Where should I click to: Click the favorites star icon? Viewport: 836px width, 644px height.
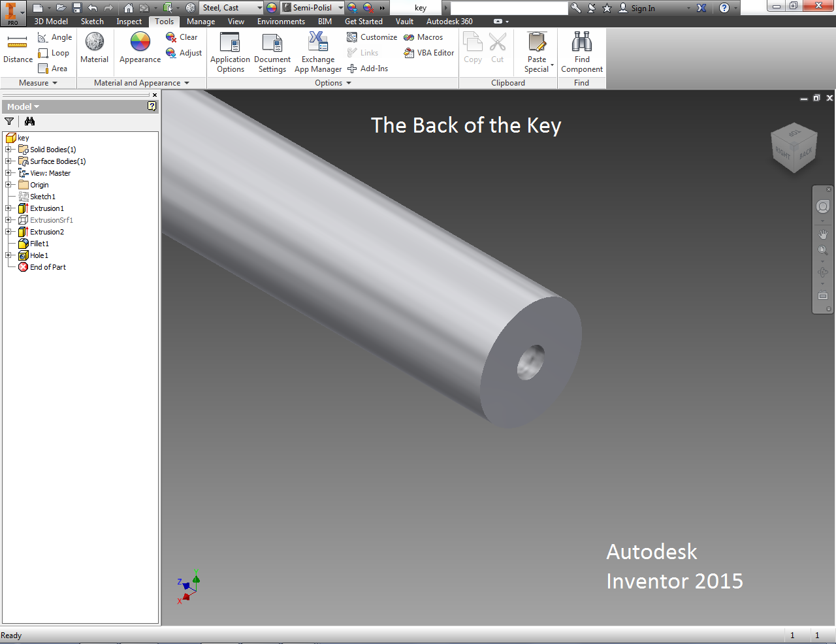[607, 8]
